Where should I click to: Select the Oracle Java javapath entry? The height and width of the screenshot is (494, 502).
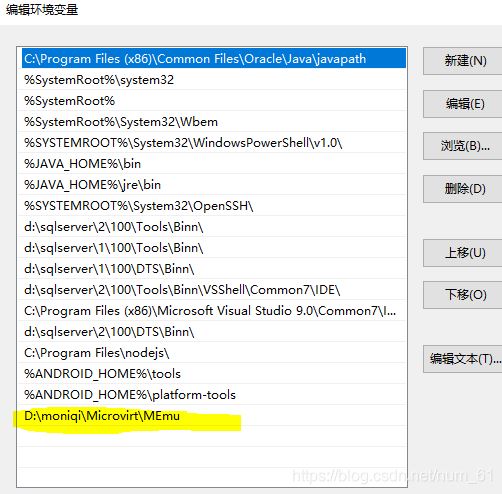point(214,58)
